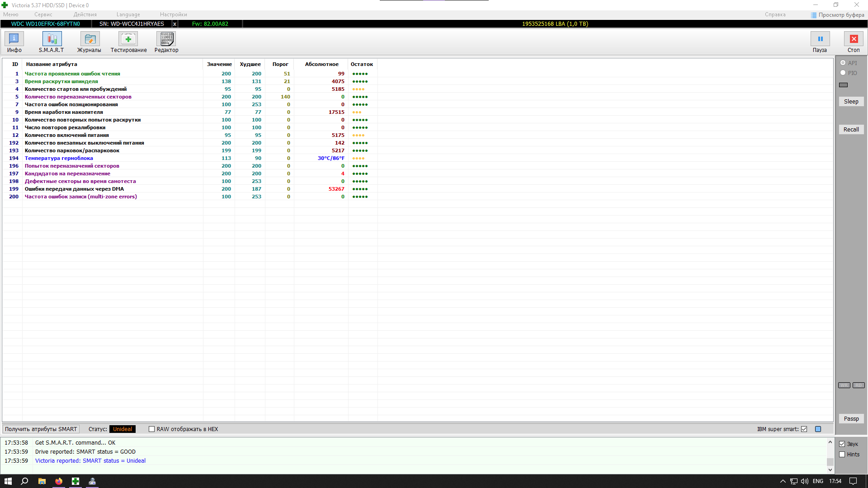Click the blue square color indicator
The height and width of the screenshot is (488, 868).
click(818, 429)
